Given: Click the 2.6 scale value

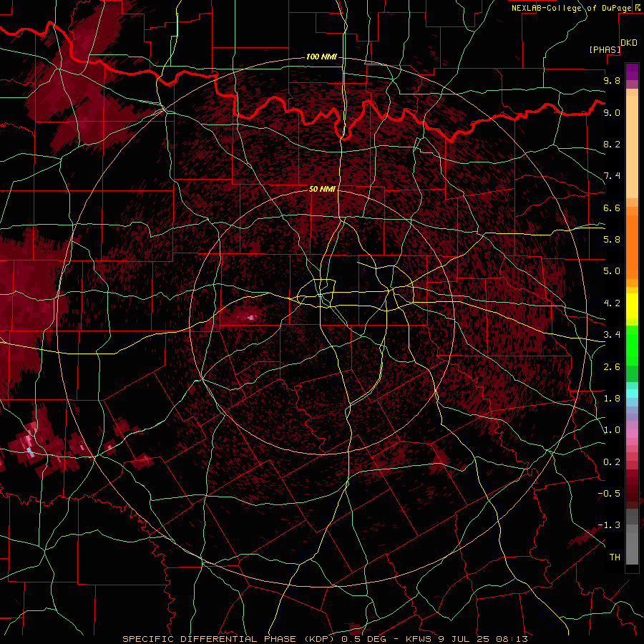Looking at the screenshot, I should pyautogui.click(x=612, y=366).
